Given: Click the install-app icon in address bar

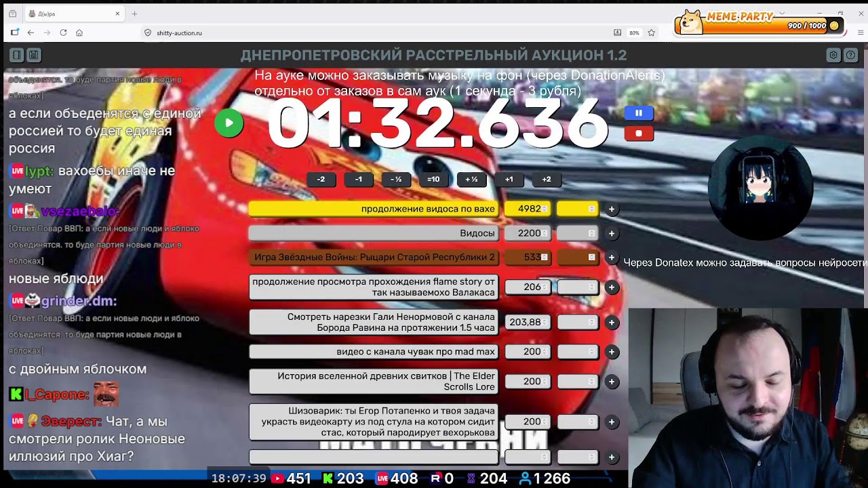Looking at the screenshot, I should pyautogui.click(x=617, y=33).
